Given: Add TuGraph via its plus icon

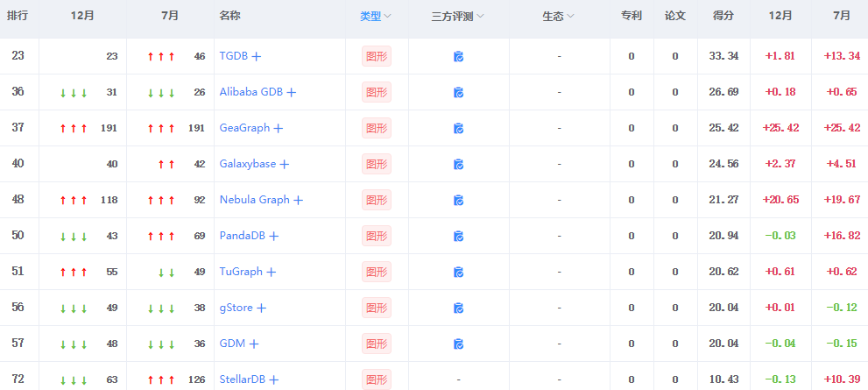Looking at the screenshot, I should click(272, 273).
